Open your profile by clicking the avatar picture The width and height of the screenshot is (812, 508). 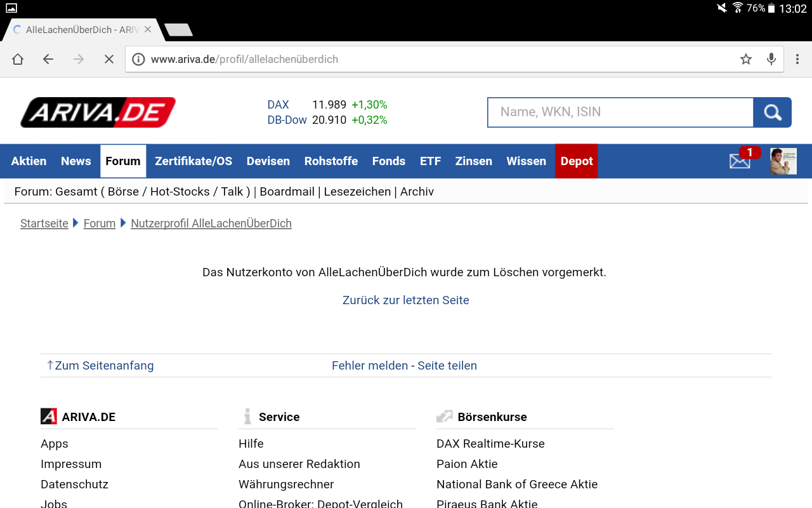783,161
